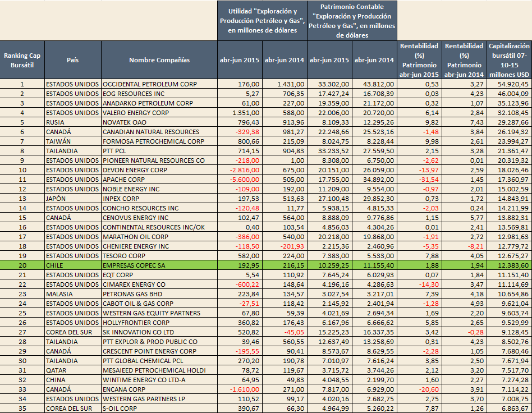This screenshot has height=413, width=532.
Task: Select 'MARATHON OIL CORP' cell
Action: pyautogui.click(x=159, y=237)
